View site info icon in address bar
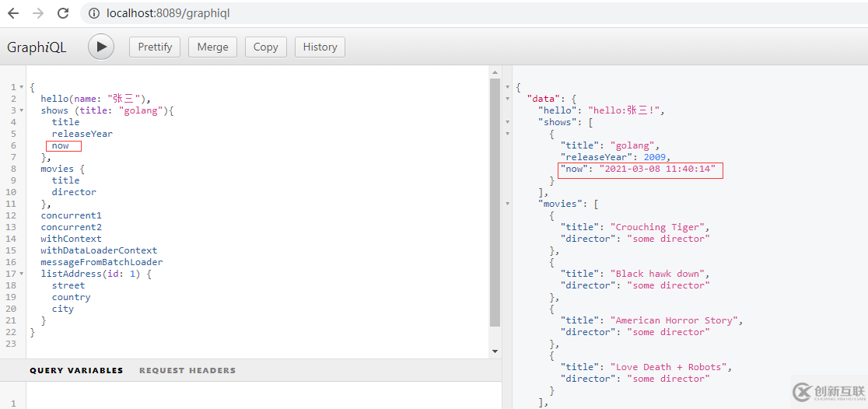 pyautogui.click(x=95, y=13)
